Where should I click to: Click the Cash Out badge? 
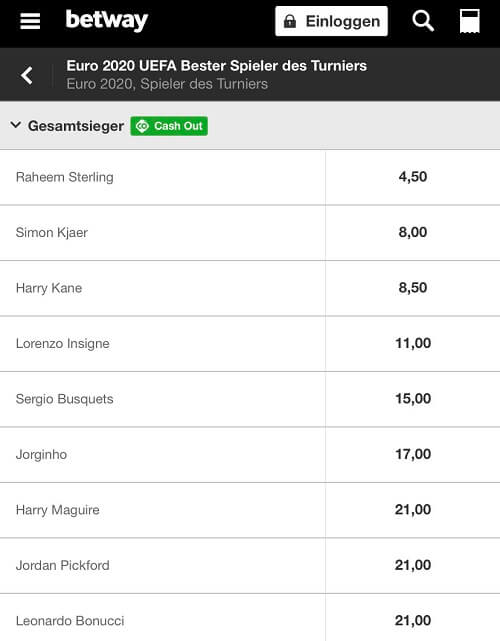pyautogui.click(x=169, y=126)
